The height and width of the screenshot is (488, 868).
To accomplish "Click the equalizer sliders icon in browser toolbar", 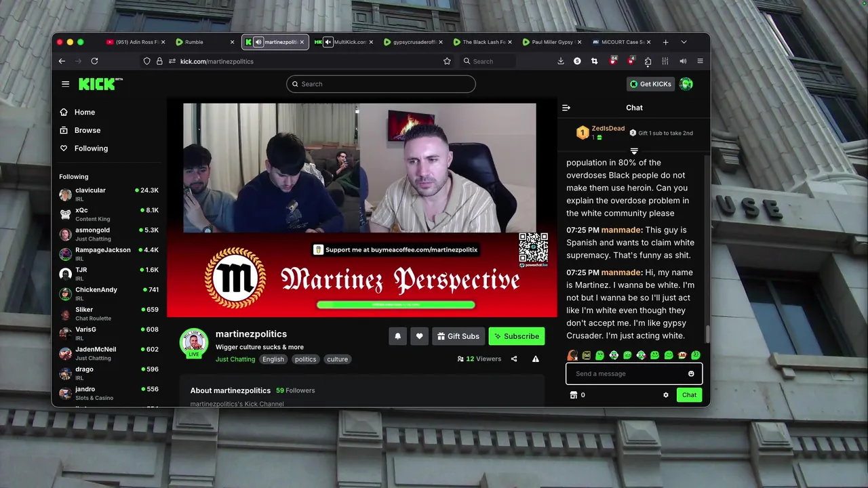I will pos(665,61).
